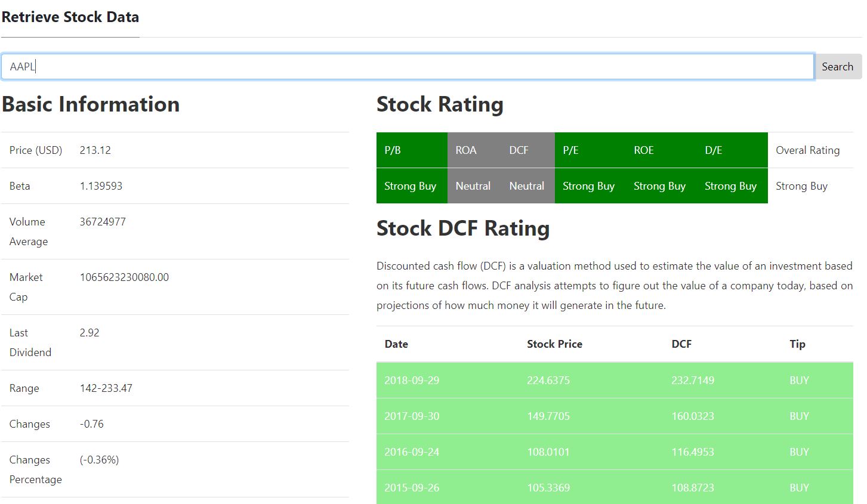Select Strong Buy under ROE
The image size is (867, 504).
click(x=661, y=186)
